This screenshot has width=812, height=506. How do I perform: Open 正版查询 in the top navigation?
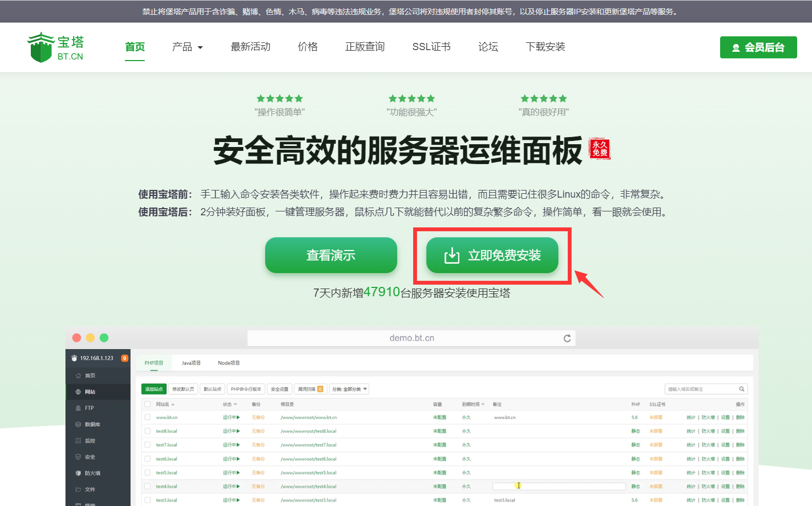[x=365, y=47]
